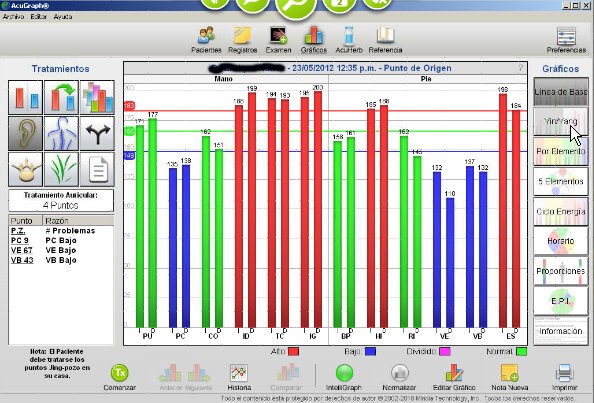Select the herb leaves treatment icon
Viewport: 594px width, 403px height.
click(61, 169)
